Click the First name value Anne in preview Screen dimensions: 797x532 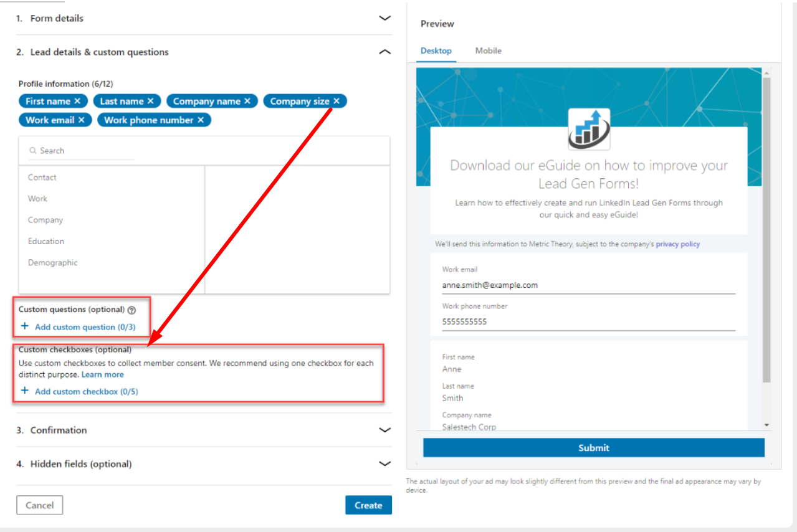coord(452,369)
